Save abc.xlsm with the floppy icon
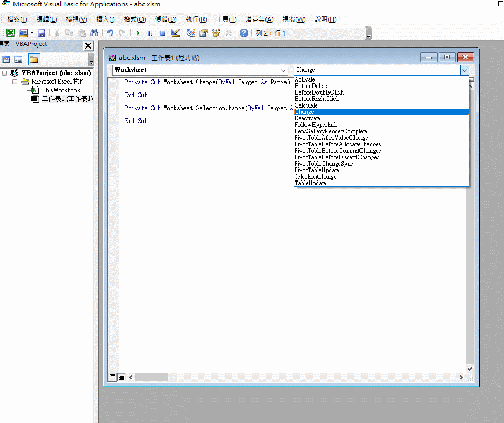The width and height of the screenshot is (504, 423). click(42, 33)
